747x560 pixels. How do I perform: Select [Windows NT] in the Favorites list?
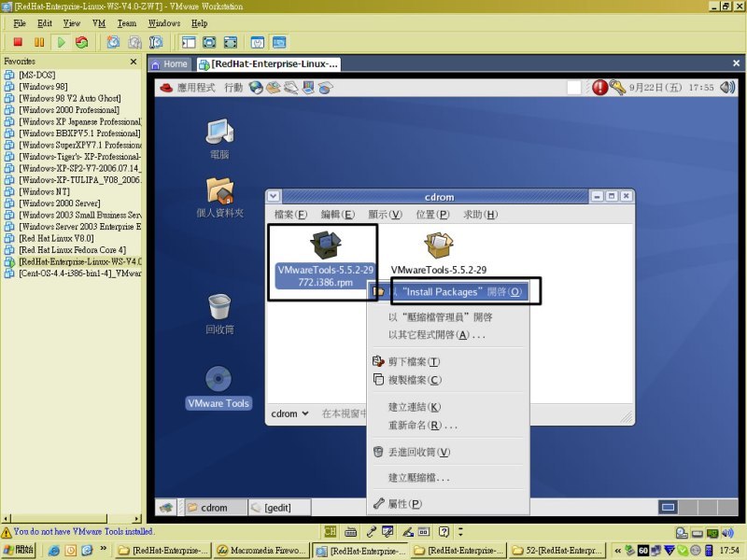click(x=44, y=192)
